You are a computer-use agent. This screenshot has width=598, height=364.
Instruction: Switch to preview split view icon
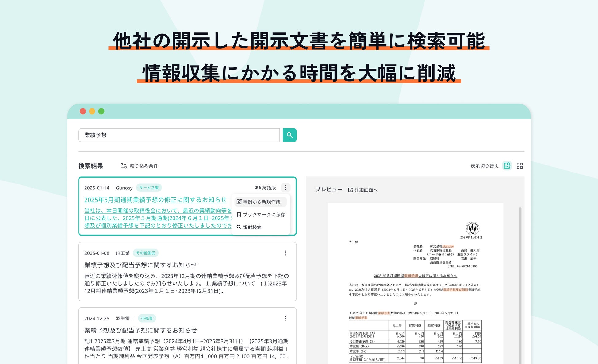pos(507,166)
